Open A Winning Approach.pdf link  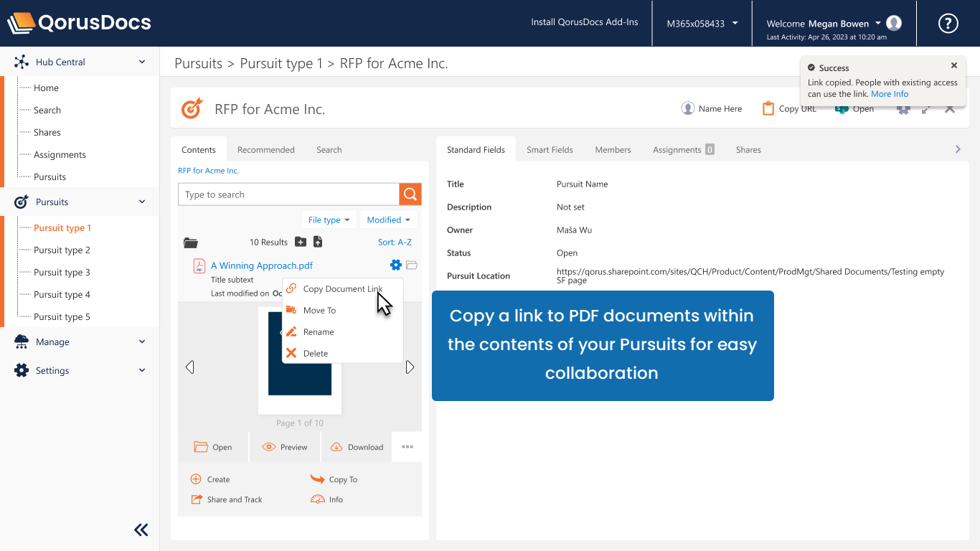[262, 265]
